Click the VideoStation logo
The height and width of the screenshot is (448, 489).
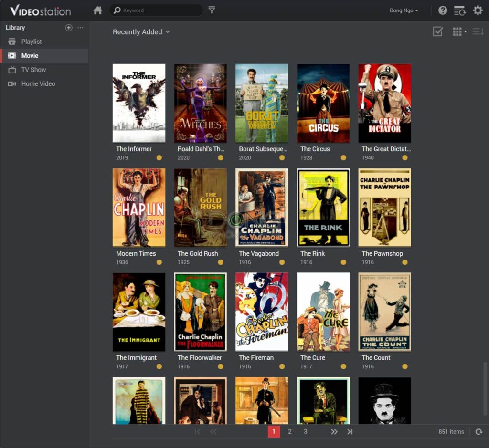(x=41, y=10)
